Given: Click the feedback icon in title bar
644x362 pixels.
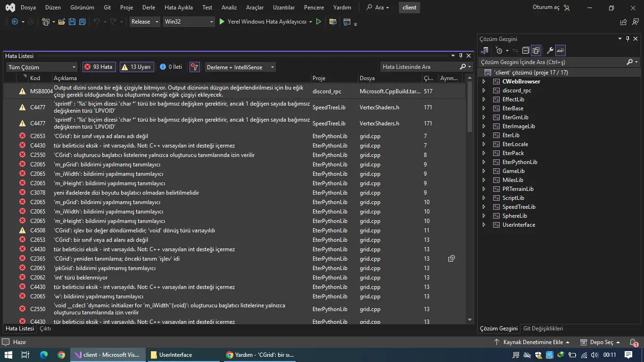Looking at the screenshot, I should (636, 22).
